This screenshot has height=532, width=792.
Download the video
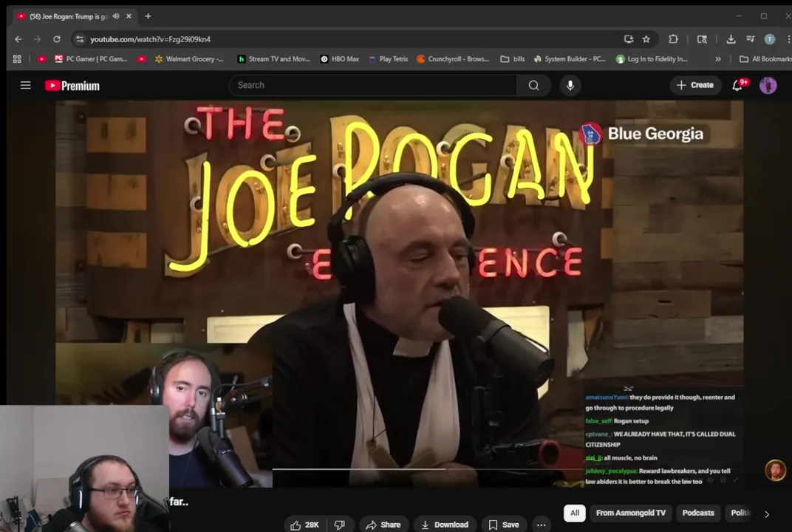coord(445,525)
